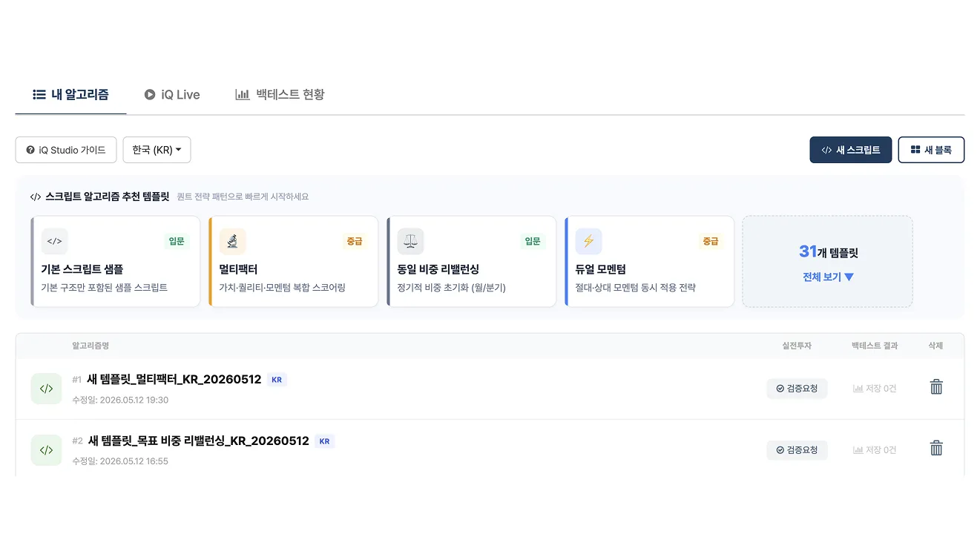Viewport: 980px width, 557px height.
Task: Click 정기적 비중 초기화 (월/분기) description
Action: (x=451, y=288)
